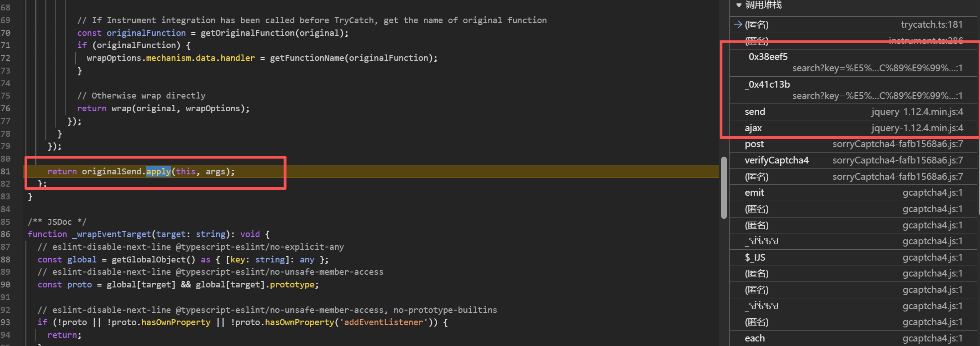Toggle breakpoint on line 70
The image size is (980, 346).
[5, 33]
